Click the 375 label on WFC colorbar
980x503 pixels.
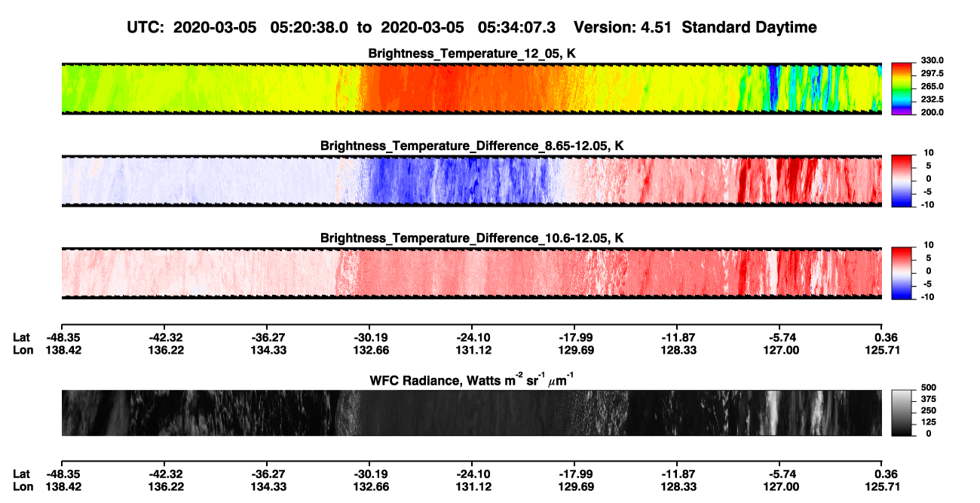pos(929,399)
